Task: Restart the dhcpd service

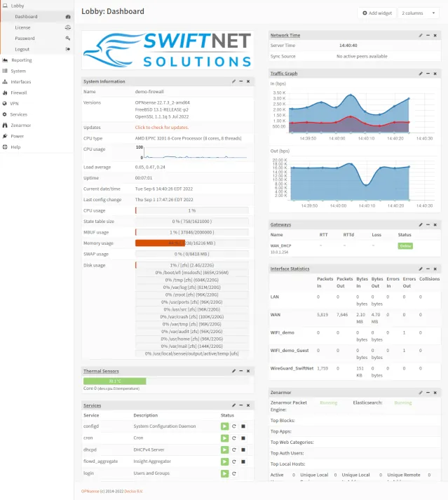Action: tap(234, 450)
